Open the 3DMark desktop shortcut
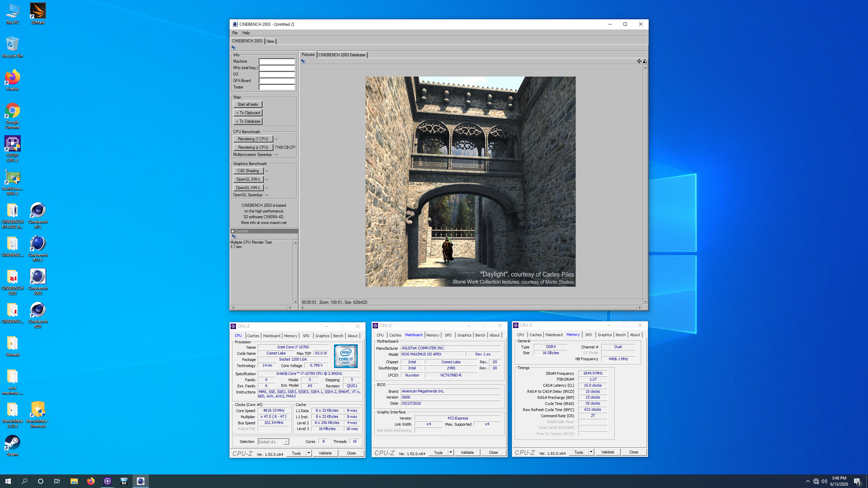This screenshot has height=488, width=868. click(x=38, y=14)
